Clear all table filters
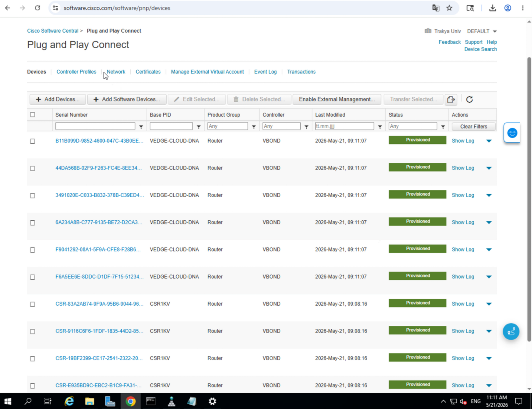The height and width of the screenshot is (409, 532). (473, 127)
